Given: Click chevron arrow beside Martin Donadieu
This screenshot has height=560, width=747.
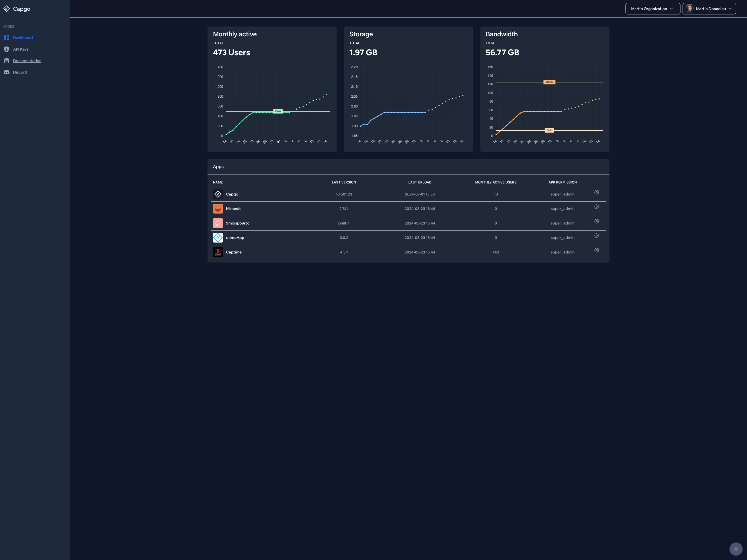Looking at the screenshot, I should (730, 9).
